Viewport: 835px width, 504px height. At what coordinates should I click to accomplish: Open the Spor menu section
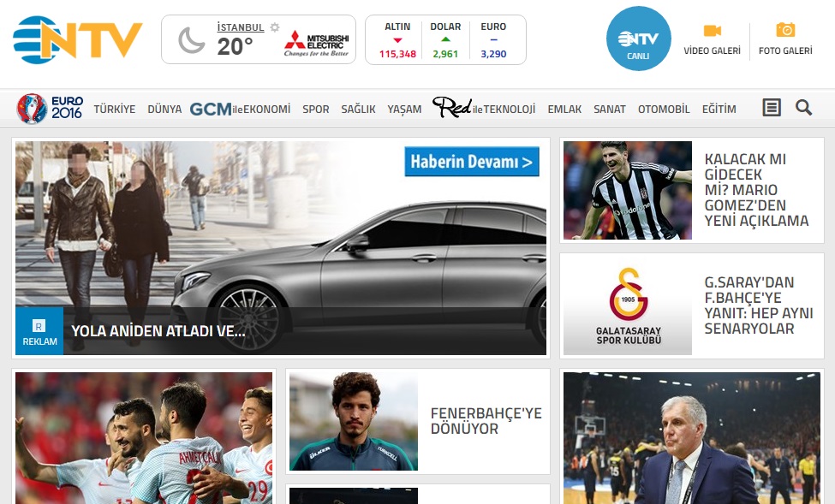(316, 110)
